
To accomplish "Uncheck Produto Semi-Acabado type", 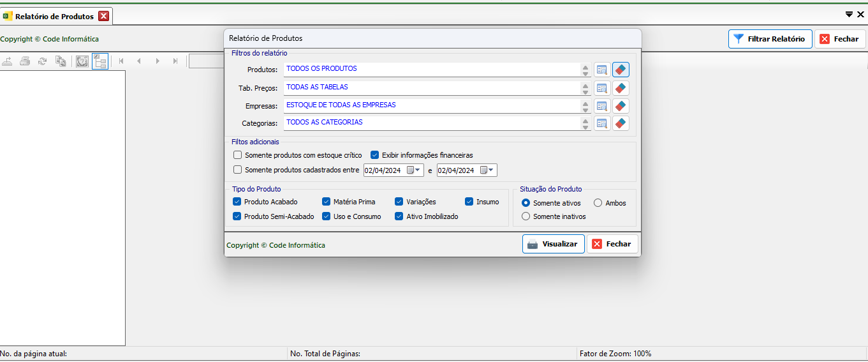I will coord(237,216).
